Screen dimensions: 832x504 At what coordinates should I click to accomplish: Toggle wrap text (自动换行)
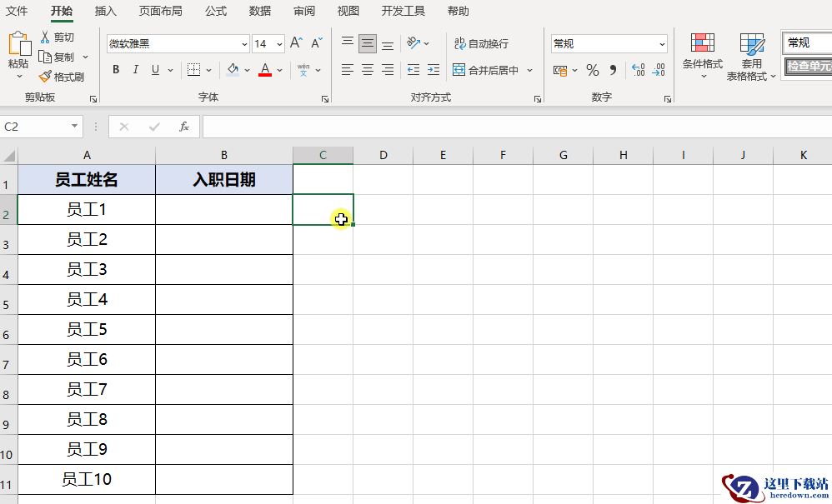(481, 43)
